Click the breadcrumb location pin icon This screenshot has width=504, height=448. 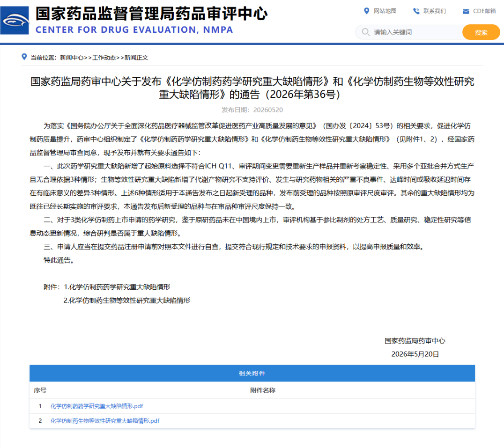(x=24, y=57)
